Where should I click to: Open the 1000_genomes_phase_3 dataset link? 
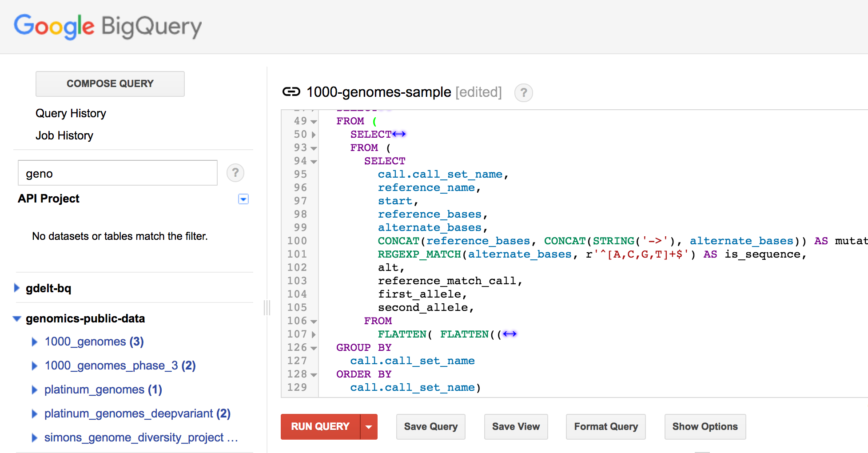point(120,366)
